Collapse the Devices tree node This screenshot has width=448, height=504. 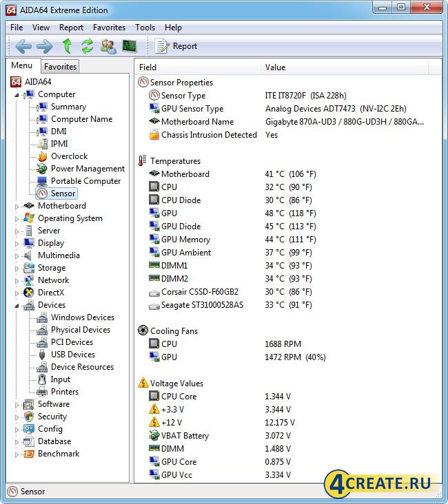pos(17,305)
